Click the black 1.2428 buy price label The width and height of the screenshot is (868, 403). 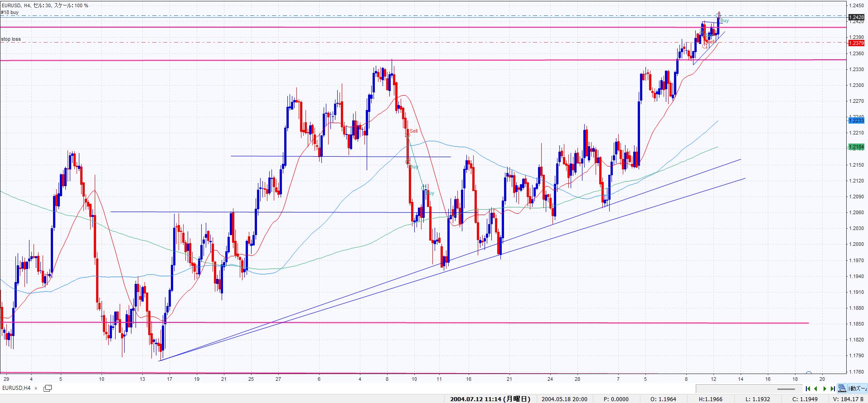point(856,16)
